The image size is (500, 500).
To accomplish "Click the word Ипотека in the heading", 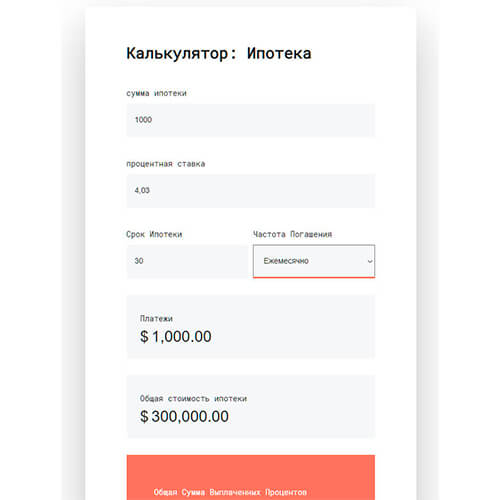I will coord(279,53).
